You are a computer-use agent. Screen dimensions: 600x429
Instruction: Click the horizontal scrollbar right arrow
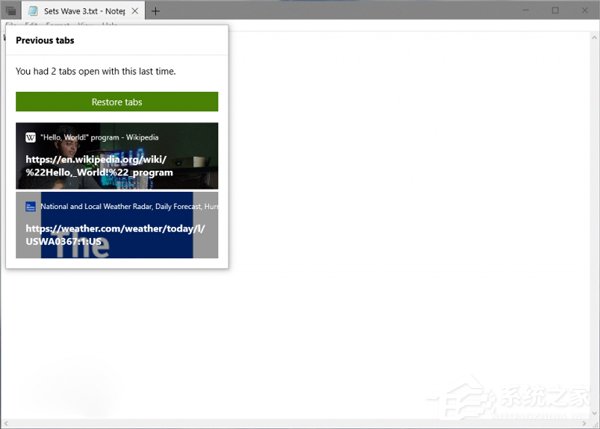(x=584, y=423)
